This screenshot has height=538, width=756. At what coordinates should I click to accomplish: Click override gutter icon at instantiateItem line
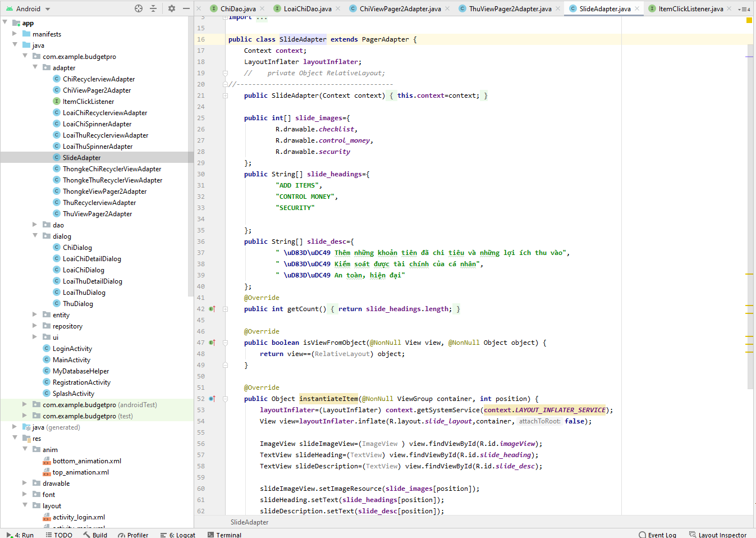[x=212, y=399]
